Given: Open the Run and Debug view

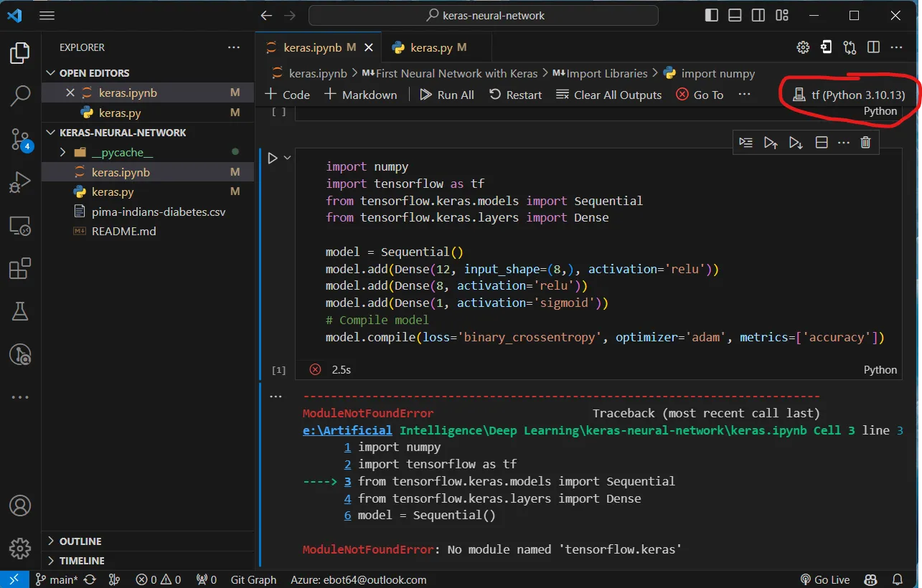Looking at the screenshot, I should 20,183.
